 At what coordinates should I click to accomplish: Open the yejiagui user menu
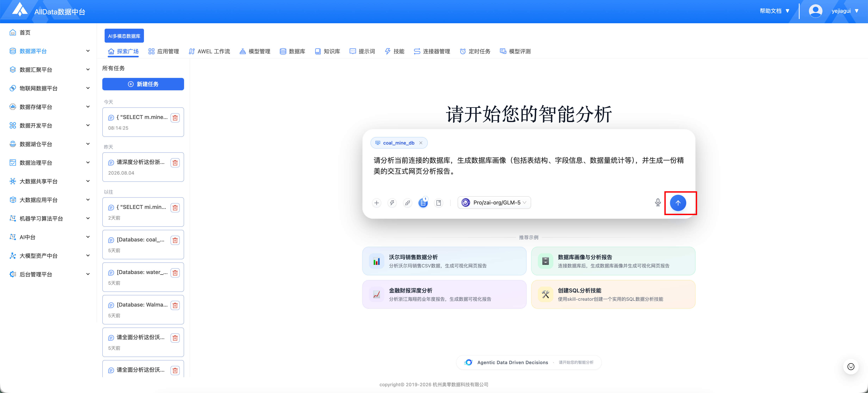pos(845,11)
